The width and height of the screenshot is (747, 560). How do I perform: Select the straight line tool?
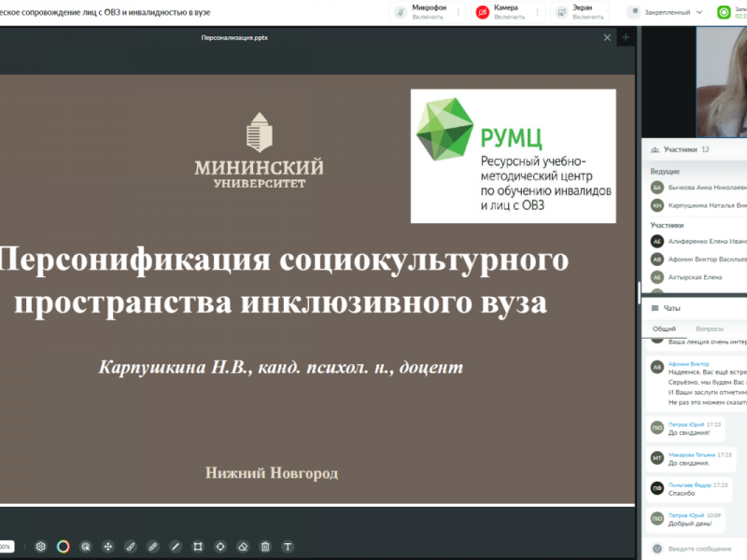point(175,546)
